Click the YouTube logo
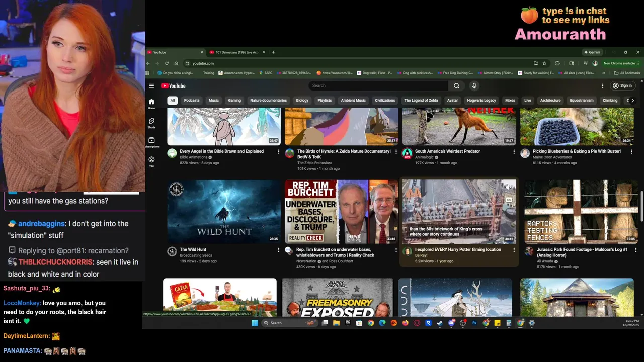 pos(174,86)
